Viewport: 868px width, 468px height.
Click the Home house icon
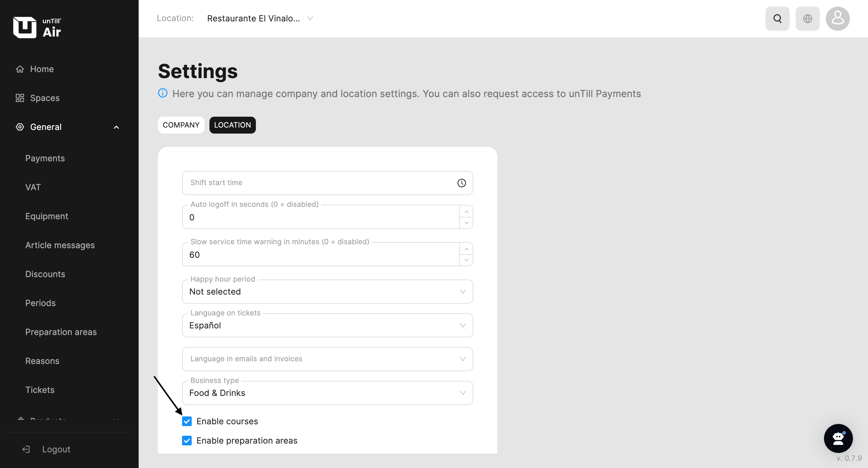coord(20,69)
